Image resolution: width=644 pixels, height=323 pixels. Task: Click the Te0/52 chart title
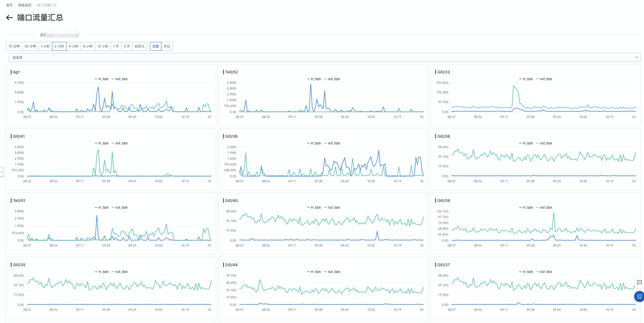click(231, 72)
